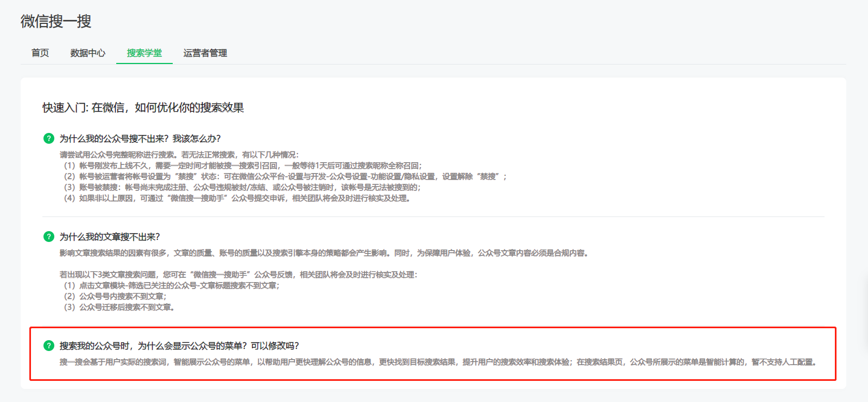Click item (2) 帐号被运营者将帐号设置为“禁搜”状态
Viewport: 868px width, 402px height.
285,176
